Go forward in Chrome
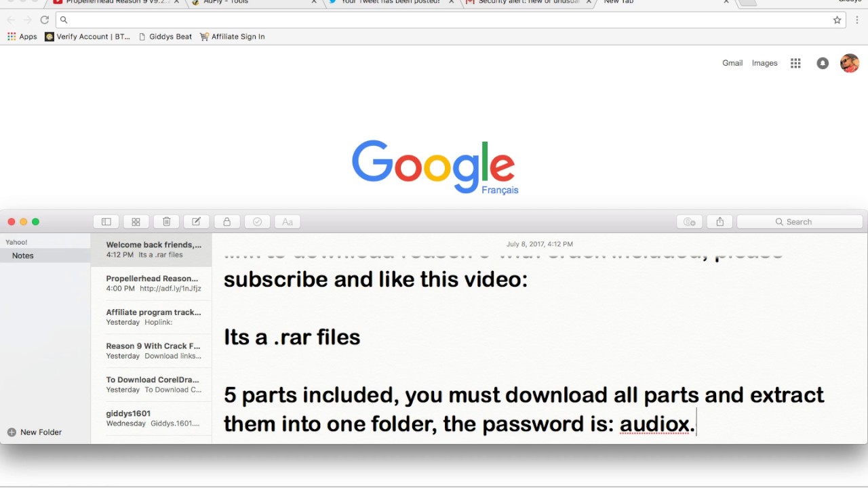 pos(28,20)
